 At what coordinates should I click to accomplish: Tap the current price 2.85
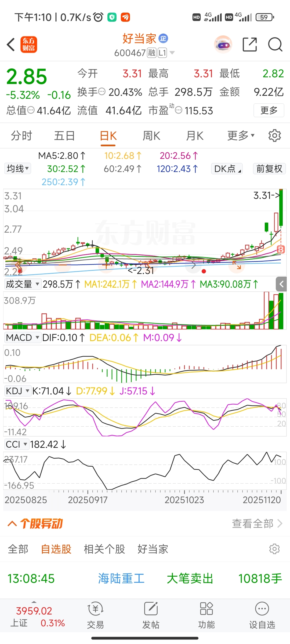click(27, 76)
